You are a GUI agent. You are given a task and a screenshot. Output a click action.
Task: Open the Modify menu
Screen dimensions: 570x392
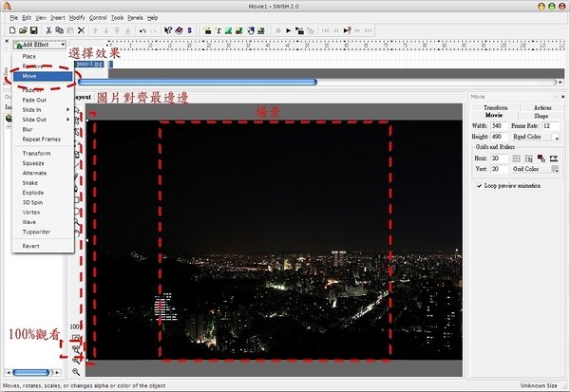point(77,17)
